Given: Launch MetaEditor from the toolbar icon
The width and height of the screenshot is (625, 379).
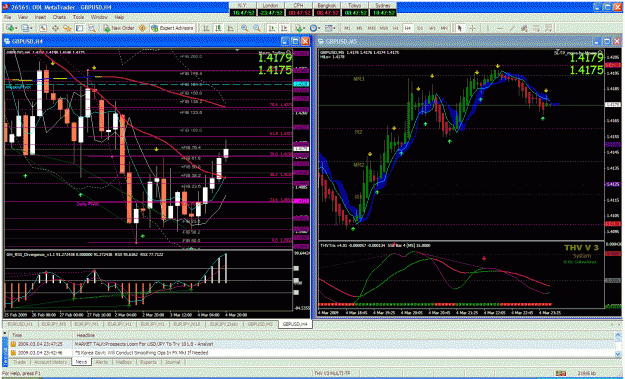Looking at the screenshot, I should click(x=142, y=28).
